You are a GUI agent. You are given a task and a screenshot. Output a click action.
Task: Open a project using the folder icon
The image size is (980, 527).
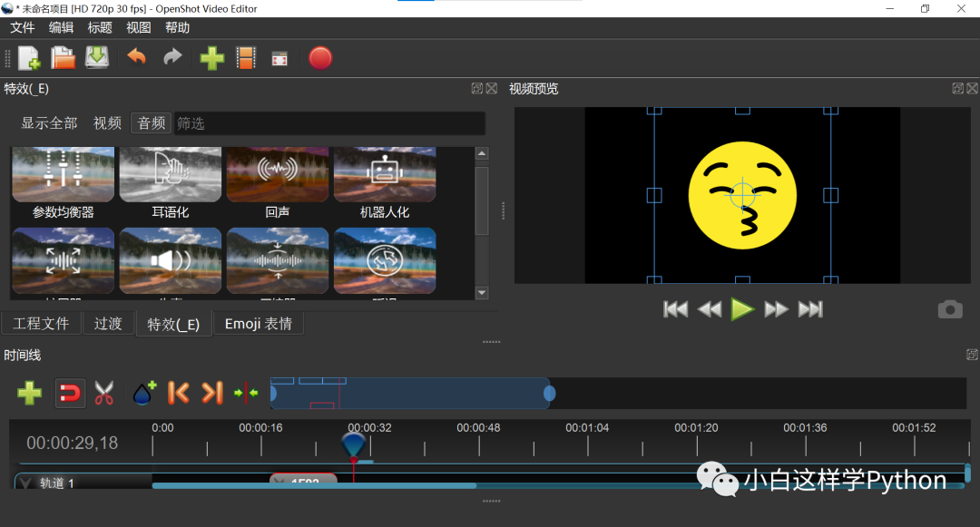click(63, 58)
